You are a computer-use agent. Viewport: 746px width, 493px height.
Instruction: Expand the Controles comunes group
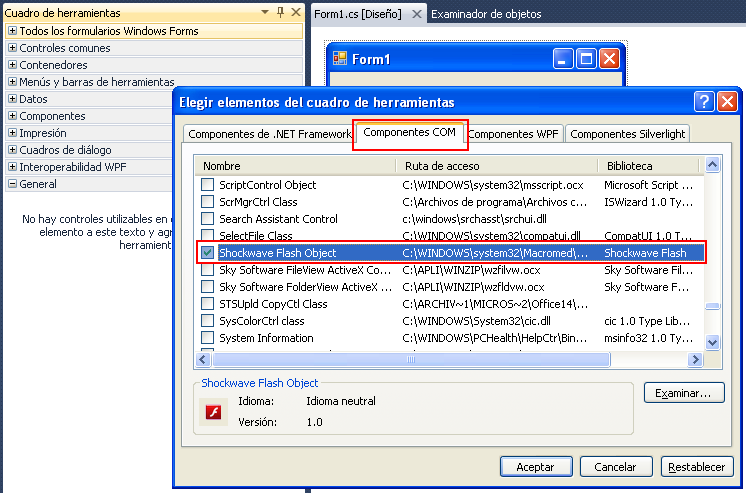[13, 48]
